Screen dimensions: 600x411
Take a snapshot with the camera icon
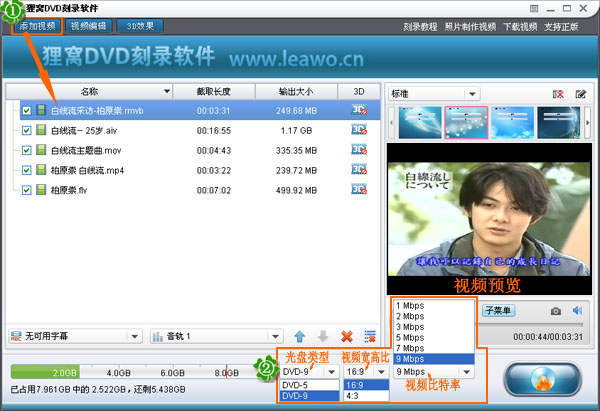[556, 311]
